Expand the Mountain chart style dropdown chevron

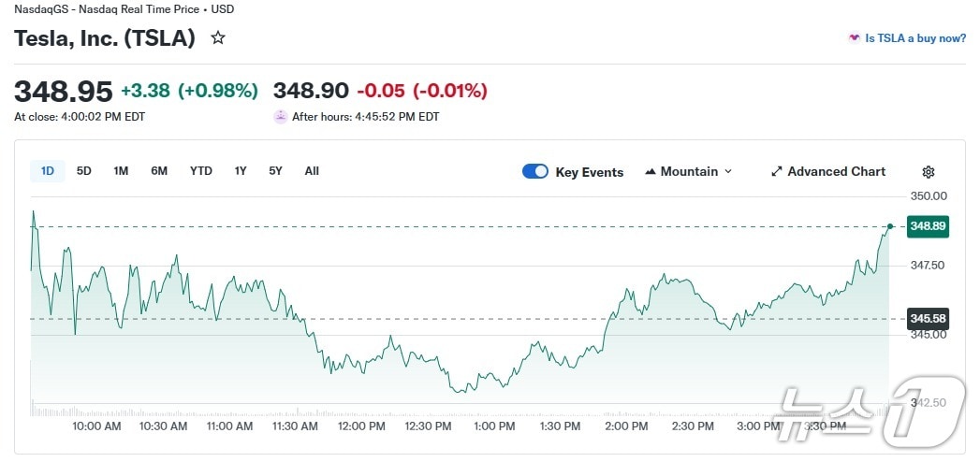[728, 172]
